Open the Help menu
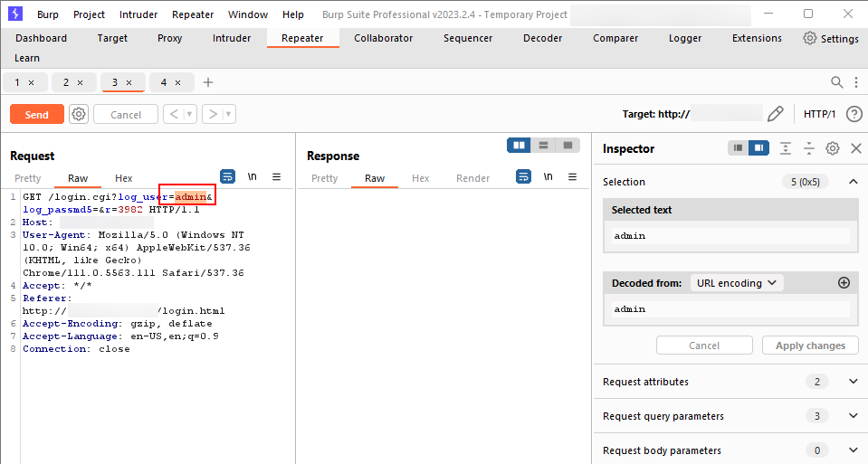The image size is (868, 464). point(293,14)
